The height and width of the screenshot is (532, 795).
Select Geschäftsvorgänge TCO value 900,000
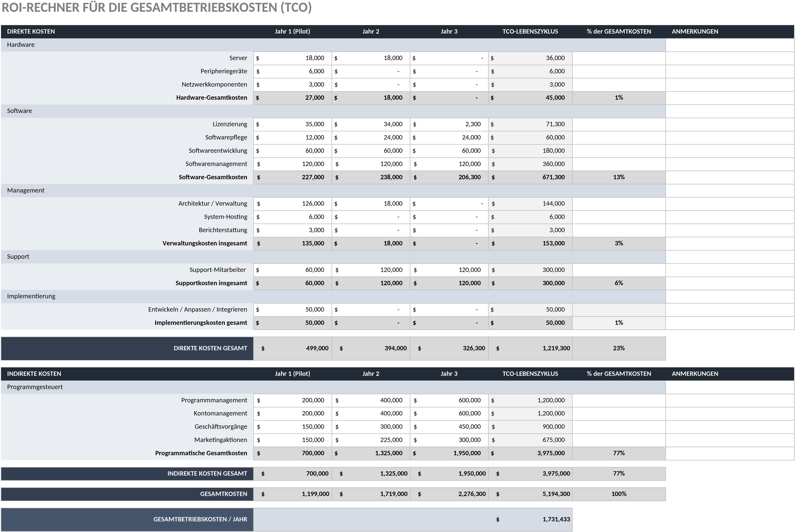tap(530, 427)
